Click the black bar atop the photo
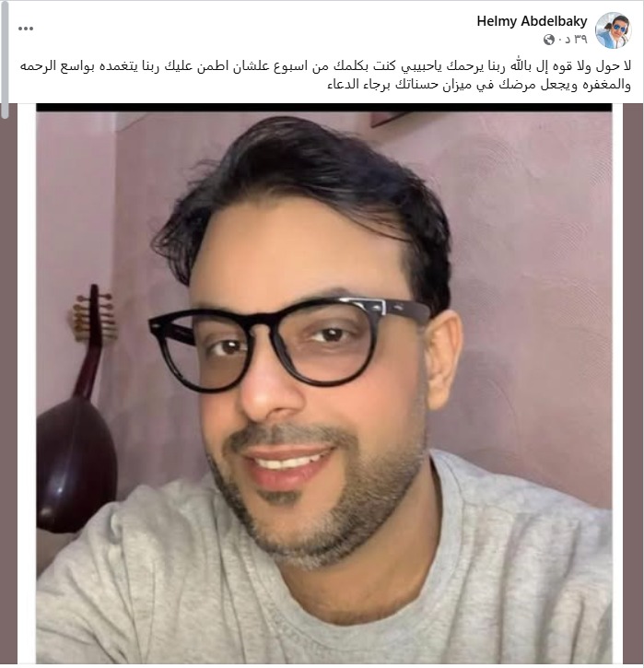This screenshot has width=644, height=668. [x=323, y=108]
